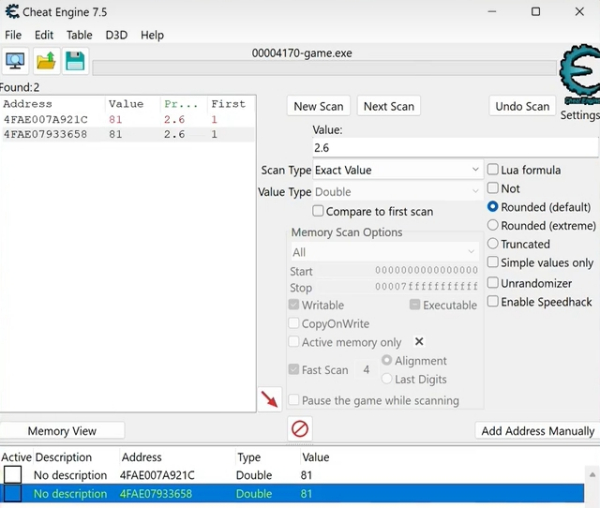This screenshot has height=508, width=600.
Task: Open the process list computer icon
Action: [x=15, y=61]
